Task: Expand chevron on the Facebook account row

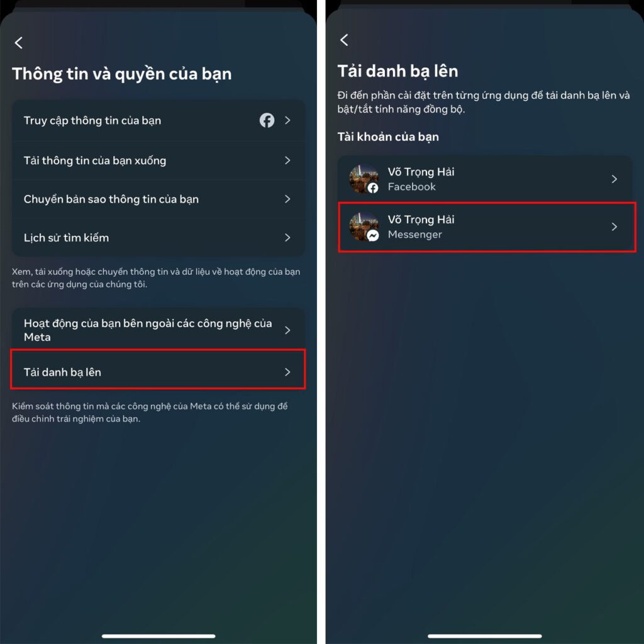Action: (614, 179)
